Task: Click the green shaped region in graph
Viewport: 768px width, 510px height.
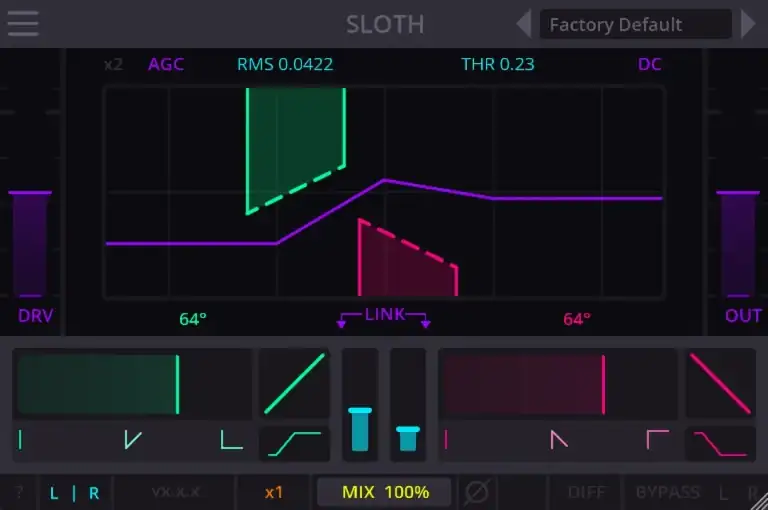Action: pyautogui.click(x=296, y=142)
